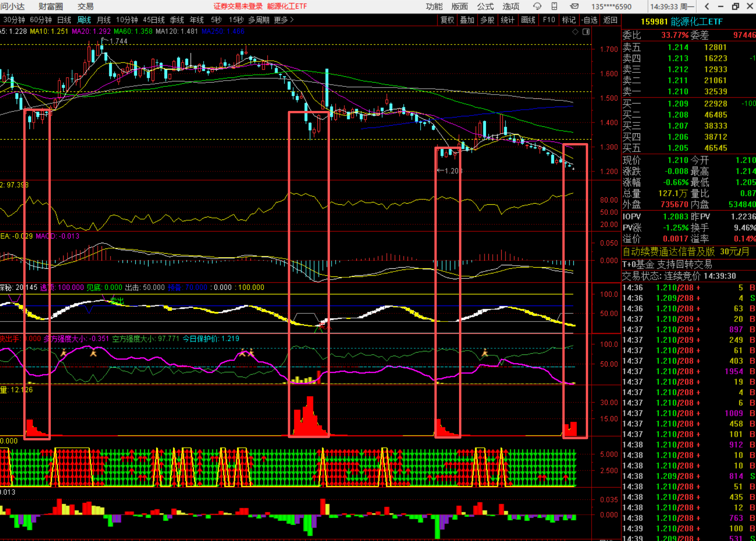
Task: Toggle 复权 price adjustment
Action: (447, 20)
